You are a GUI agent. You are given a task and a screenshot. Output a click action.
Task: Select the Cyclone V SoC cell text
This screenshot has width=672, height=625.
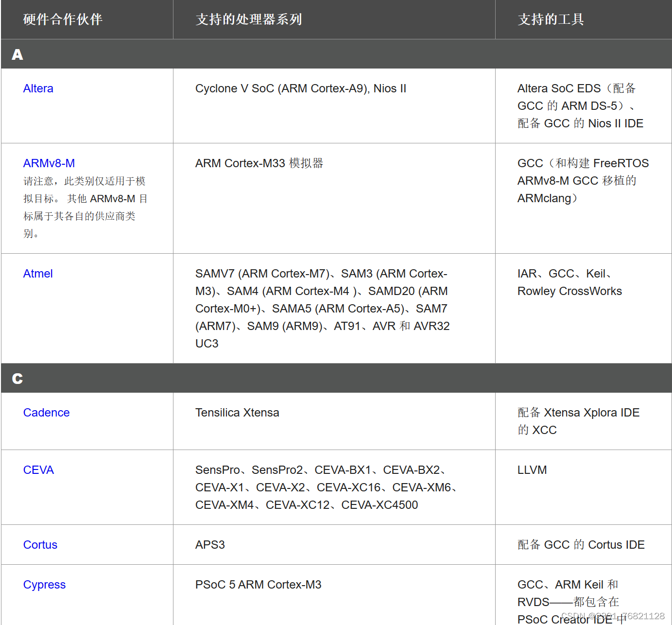300,88
